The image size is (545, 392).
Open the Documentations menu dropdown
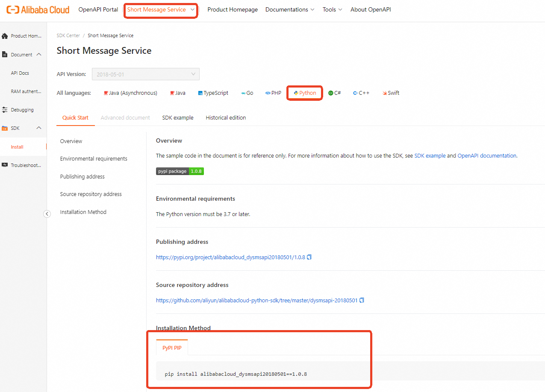(290, 9)
